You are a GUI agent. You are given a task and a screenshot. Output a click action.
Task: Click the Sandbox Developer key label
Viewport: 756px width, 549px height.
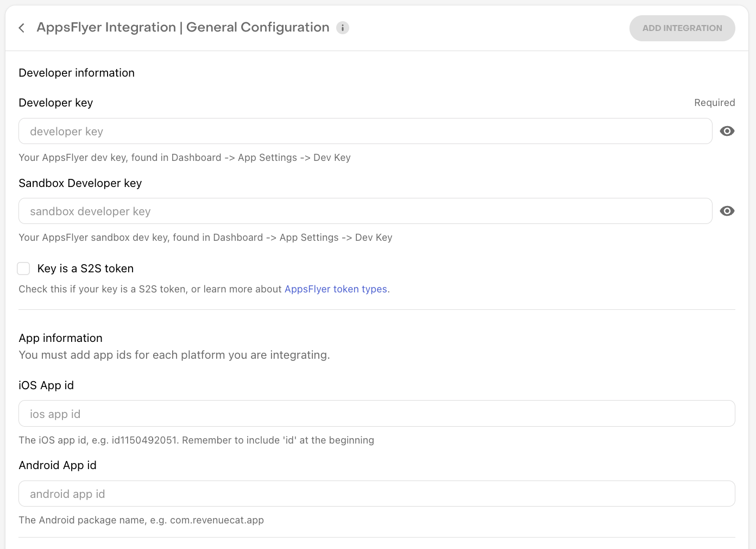(x=80, y=183)
